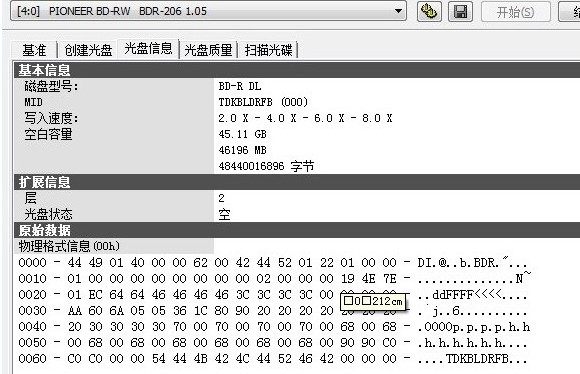Click the 212cm tooltip popup
The width and height of the screenshot is (580, 374).
[373, 301]
